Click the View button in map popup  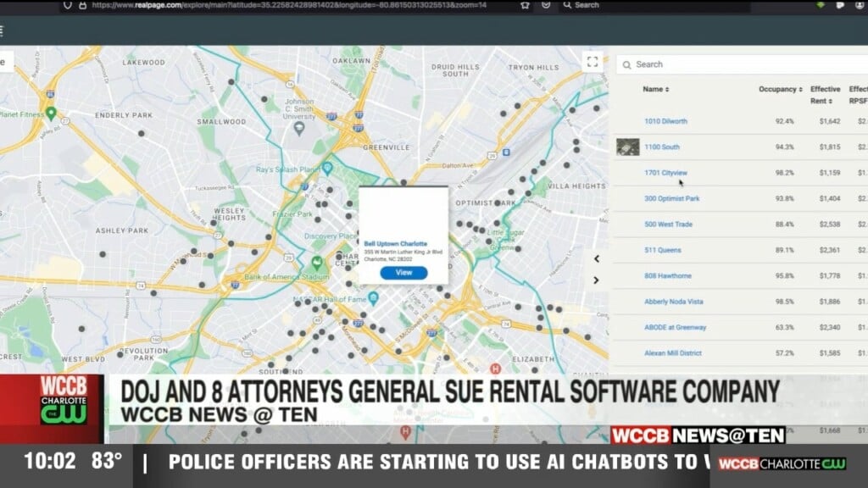pyautogui.click(x=403, y=273)
